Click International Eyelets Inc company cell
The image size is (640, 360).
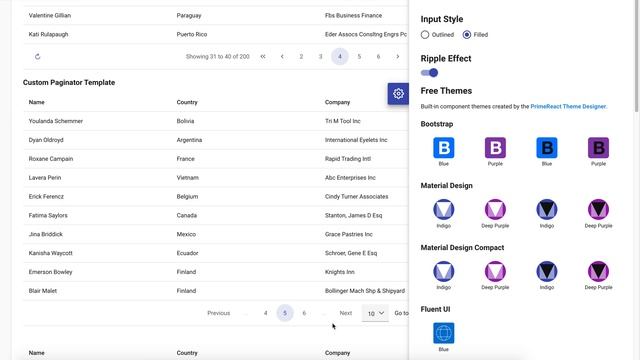(356, 140)
